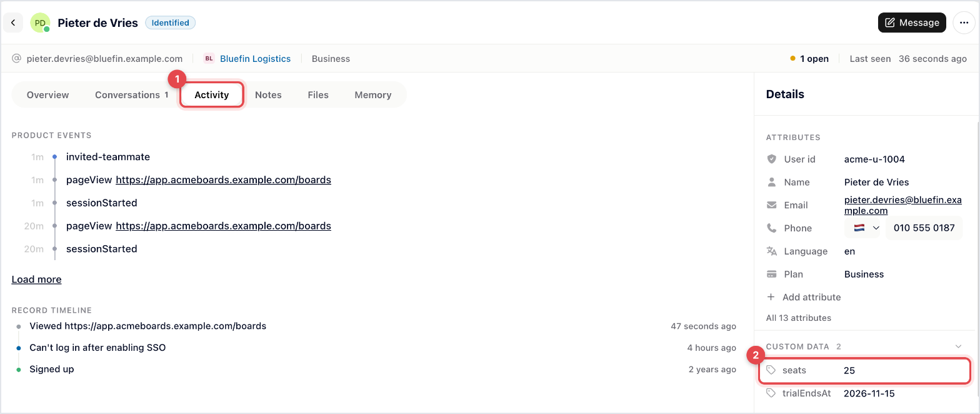
Task: Collapse the Custom Data section chevron
Action: click(958, 346)
